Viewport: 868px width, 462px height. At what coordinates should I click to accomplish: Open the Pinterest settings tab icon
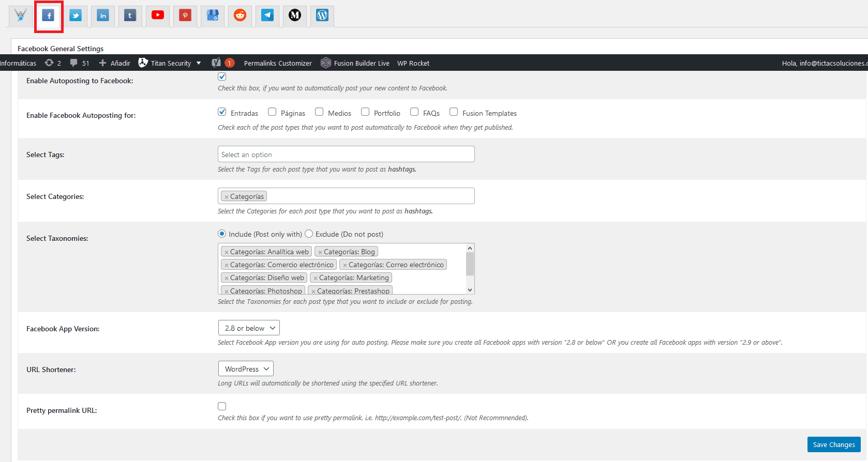click(185, 16)
